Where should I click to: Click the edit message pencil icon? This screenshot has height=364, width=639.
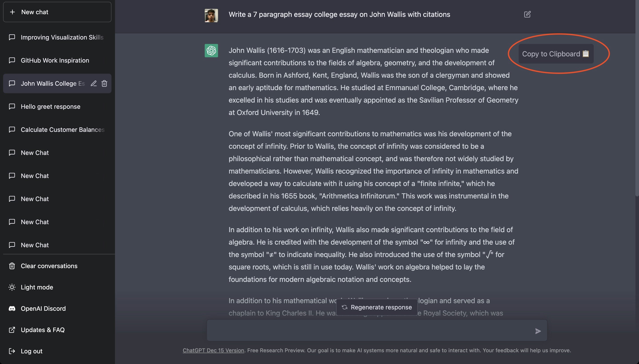coord(527,14)
